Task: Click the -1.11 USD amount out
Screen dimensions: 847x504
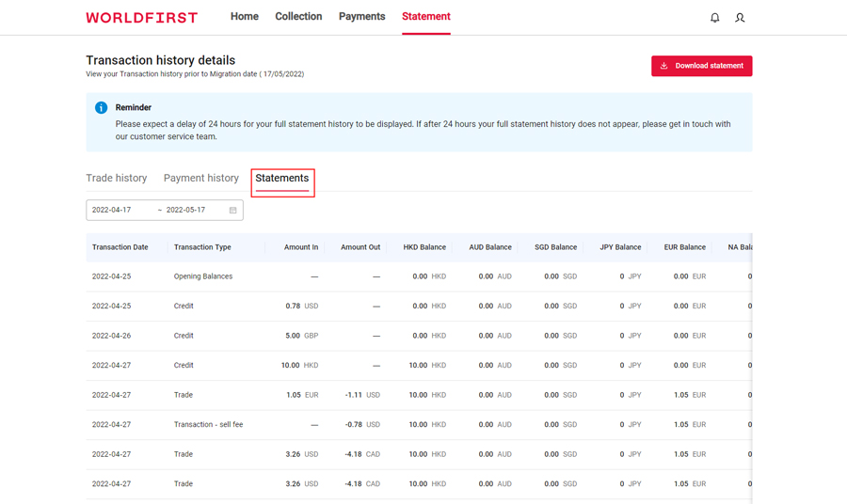Action: tap(362, 395)
